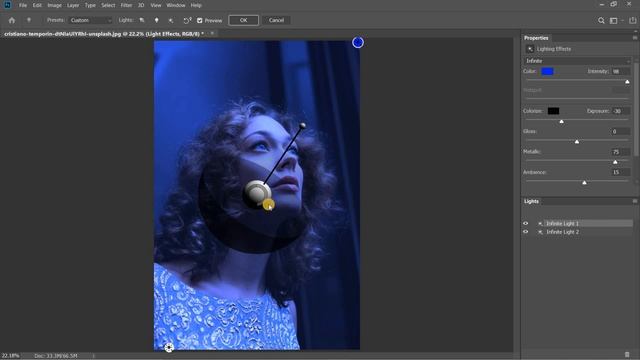The width and height of the screenshot is (640, 360).
Task: Open the View menu
Action: tap(156, 5)
